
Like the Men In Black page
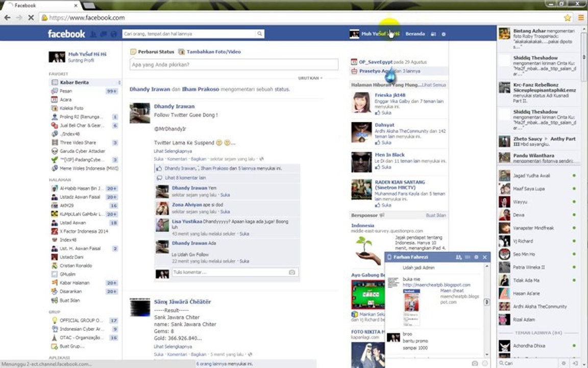click(x=383, y=167)
